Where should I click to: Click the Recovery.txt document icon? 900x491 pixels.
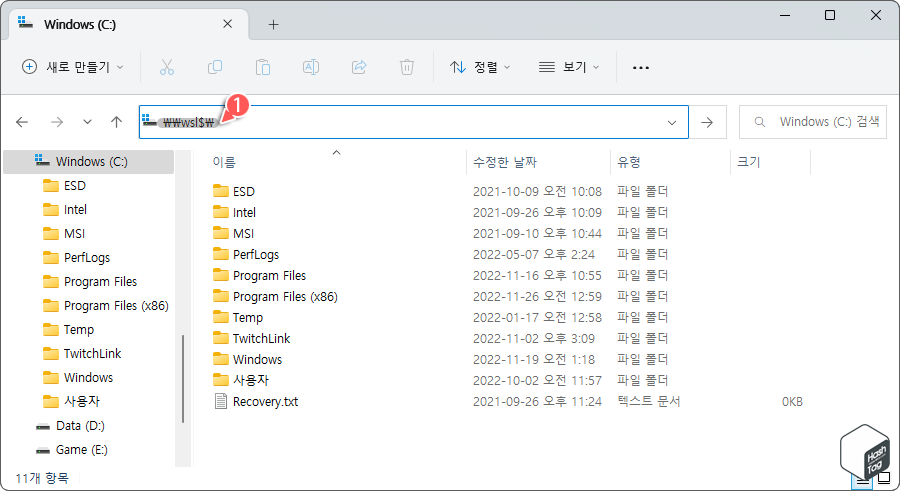tap(220, 401)
